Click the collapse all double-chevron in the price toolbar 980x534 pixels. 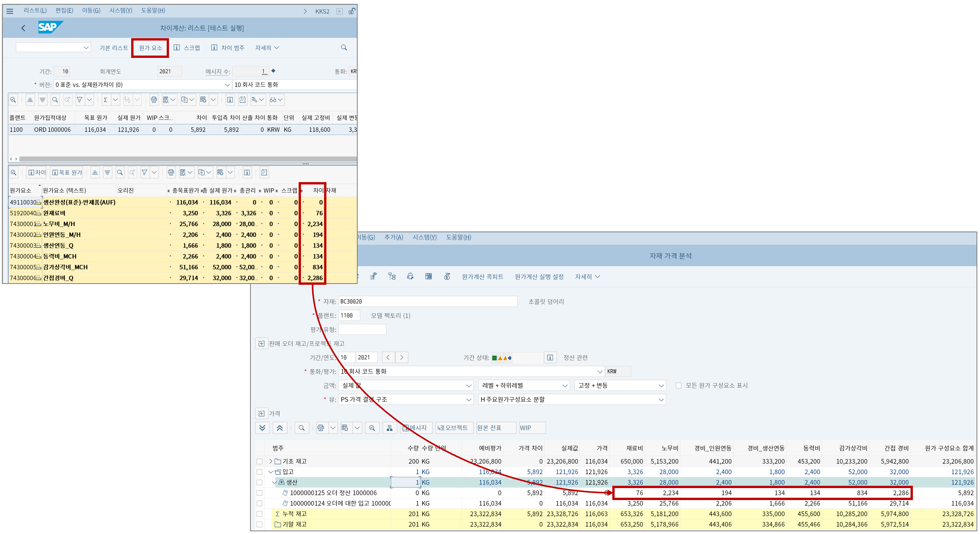tap(280, 428)
